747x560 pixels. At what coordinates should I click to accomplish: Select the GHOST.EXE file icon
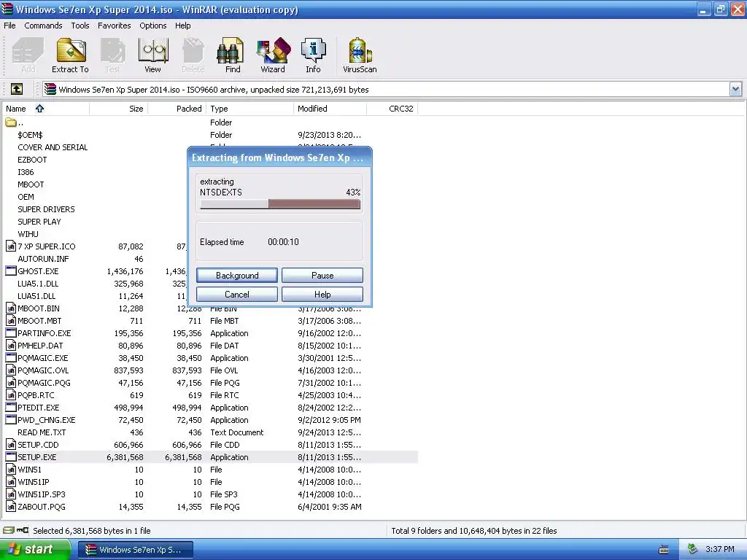pos(11,271)
